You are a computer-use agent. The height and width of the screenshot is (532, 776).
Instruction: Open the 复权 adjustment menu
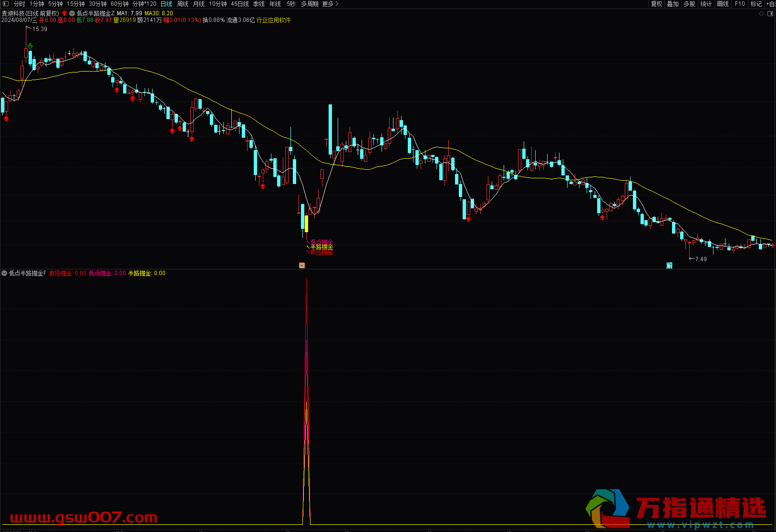[657, 4]
